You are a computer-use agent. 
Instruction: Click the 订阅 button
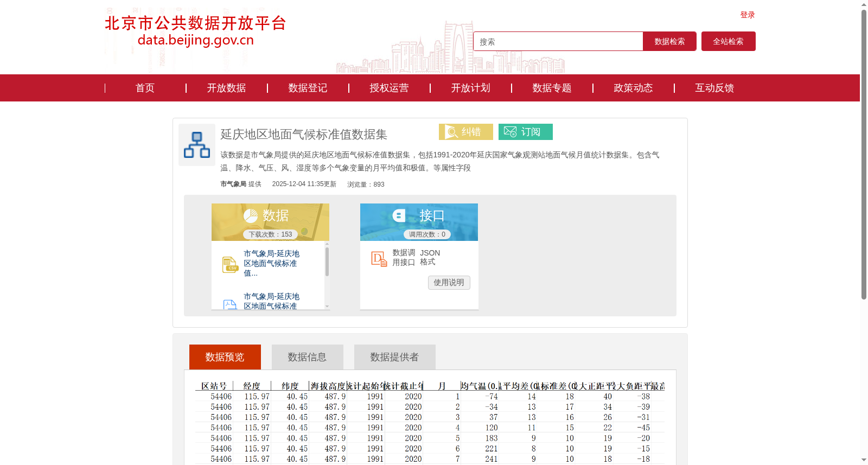coord(526,132)
